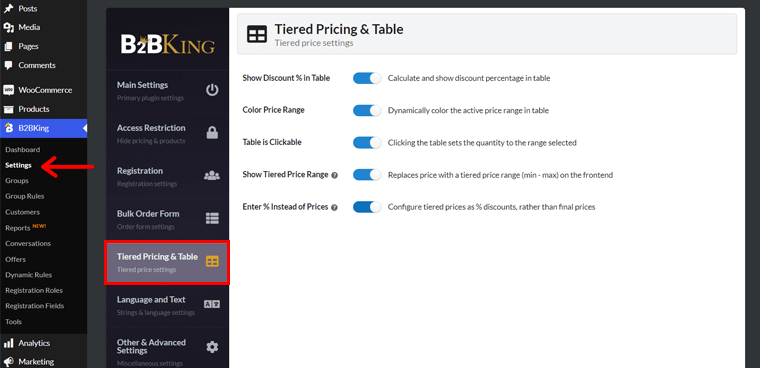Toggle the Table is Clickable switch
Image resolution: width=760 pixels, height=368 pixels.
pos(367,143)
